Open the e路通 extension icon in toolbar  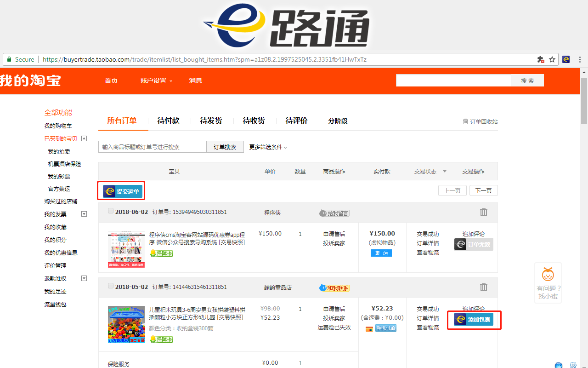click(566, 59)
